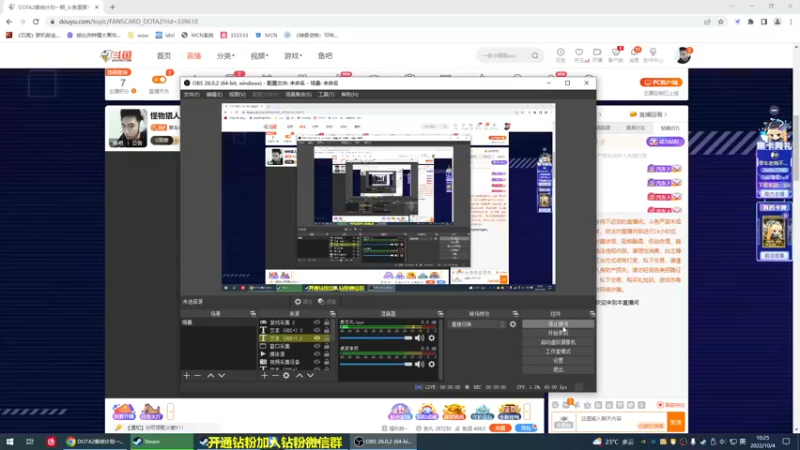
Task: Open OBS View menu
Action: click(237, 94)
